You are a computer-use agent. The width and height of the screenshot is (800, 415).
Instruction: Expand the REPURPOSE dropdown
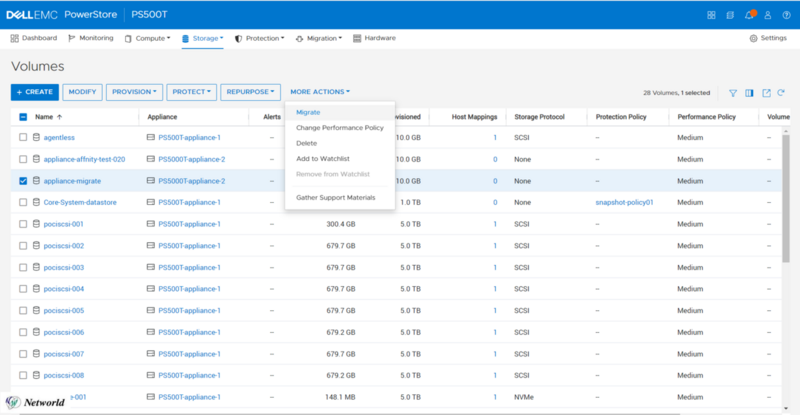click(251, 92)
